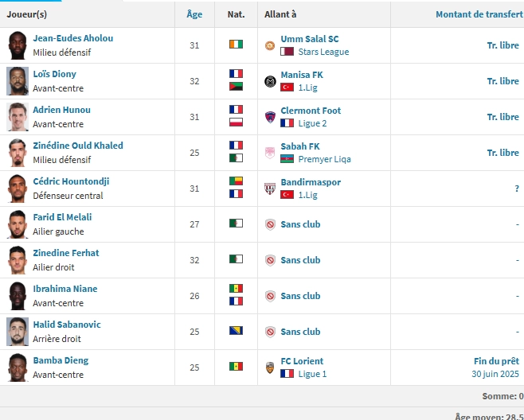
Task: Click the Sabah FK club crest
Action: click(270, 153)
